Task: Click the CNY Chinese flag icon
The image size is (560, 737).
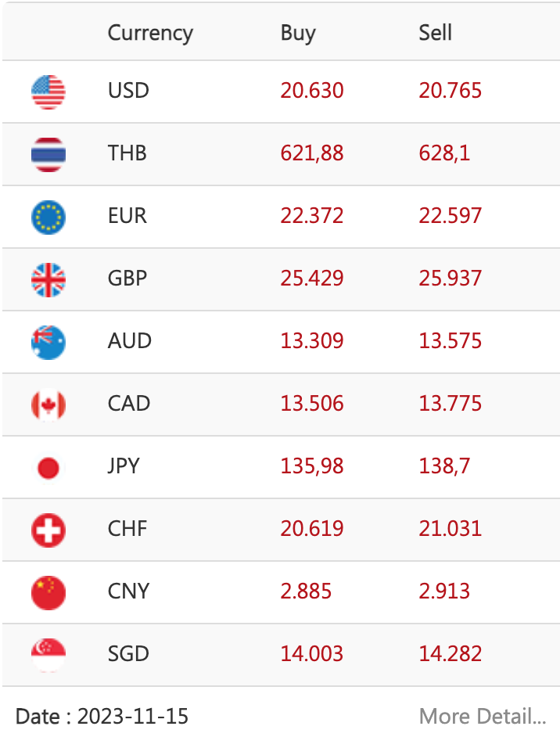Action: coord(48,591)
